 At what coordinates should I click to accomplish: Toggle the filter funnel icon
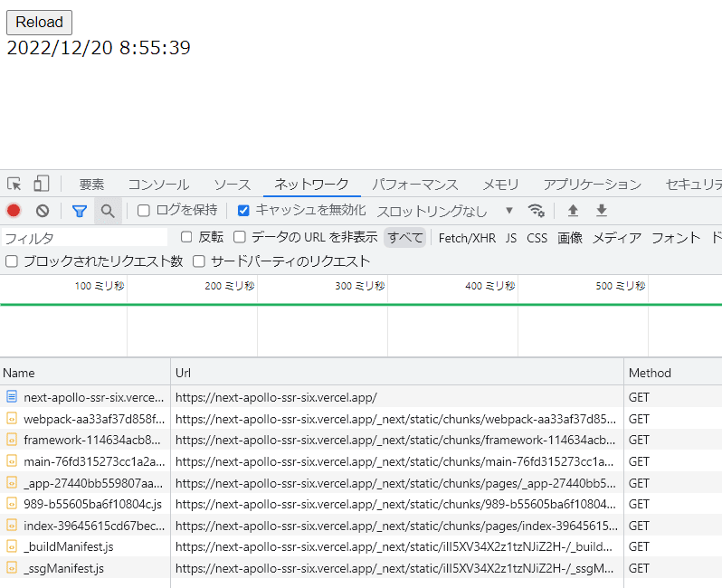click(x=80, y=211)
